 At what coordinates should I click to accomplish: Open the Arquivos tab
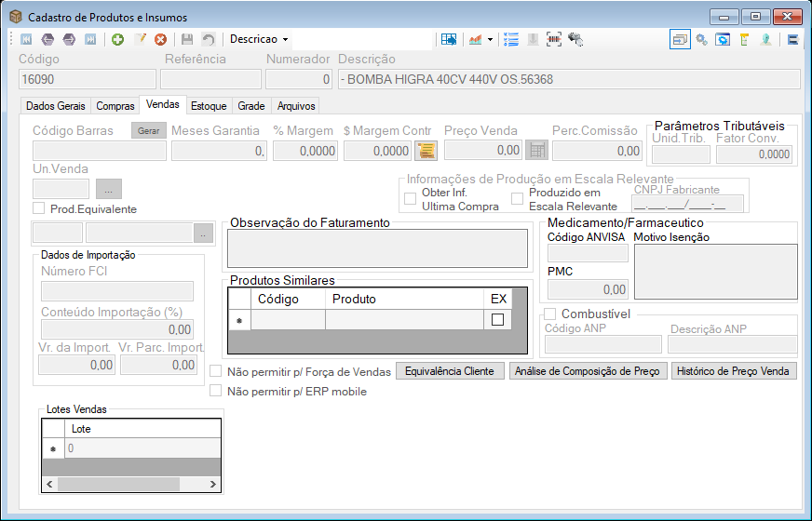point(296,106)
